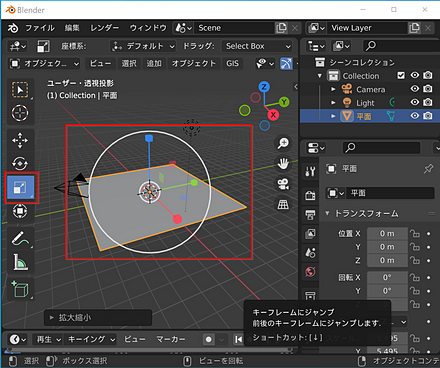Add a new View Layer icon

pos(414,28)
